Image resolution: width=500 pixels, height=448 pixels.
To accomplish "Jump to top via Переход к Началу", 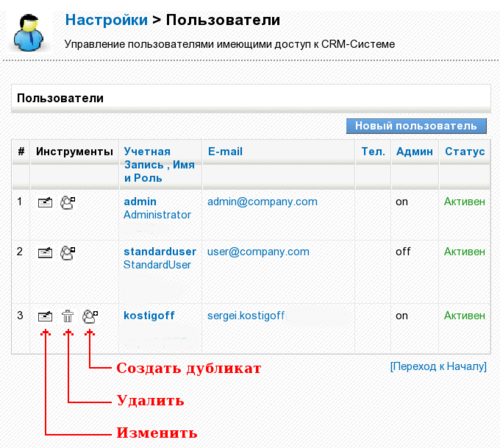I will point(438,366).
